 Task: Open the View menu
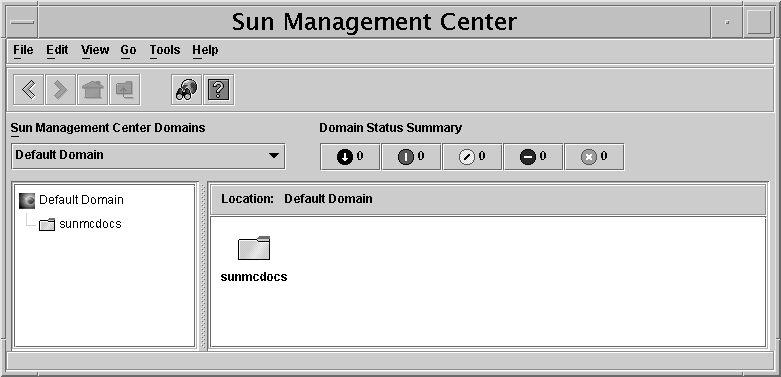(x=95, y=50)
